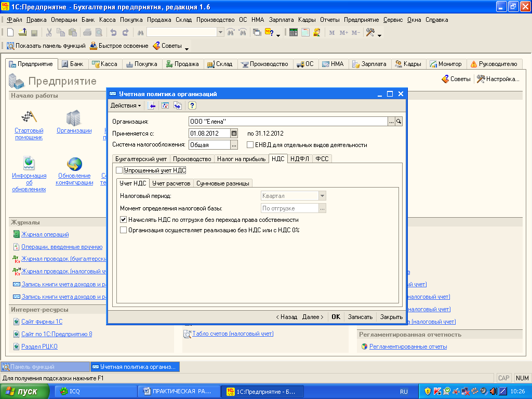Click the help question mark in dialog
The width and height of the screenshot is (532, 399).
click(192, 106)
